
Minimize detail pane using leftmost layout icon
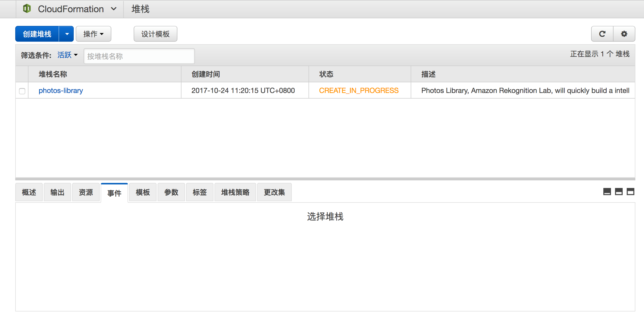(607, 192)
